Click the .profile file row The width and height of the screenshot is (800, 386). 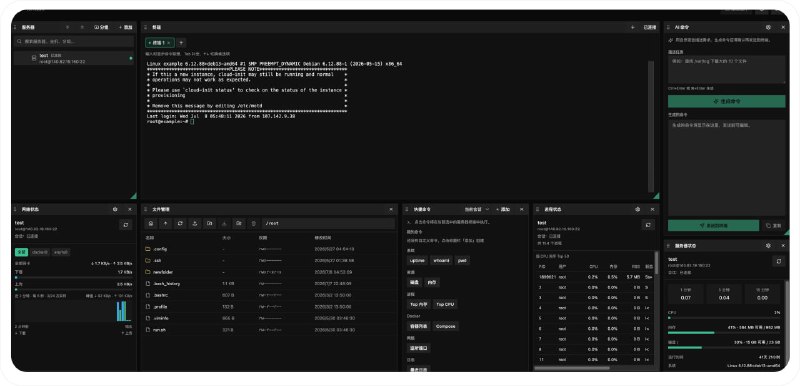270,306
